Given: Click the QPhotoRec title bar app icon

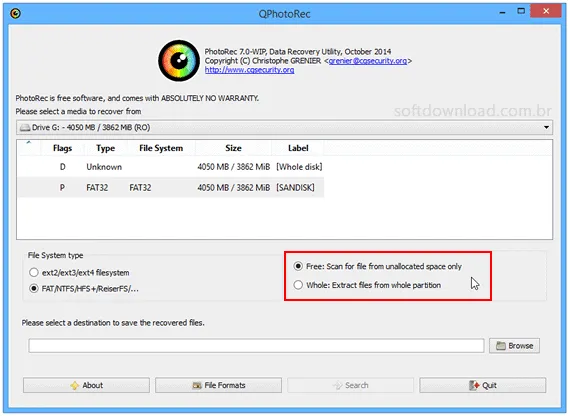Looking at the screenshot, I should [x=16, y=13].
